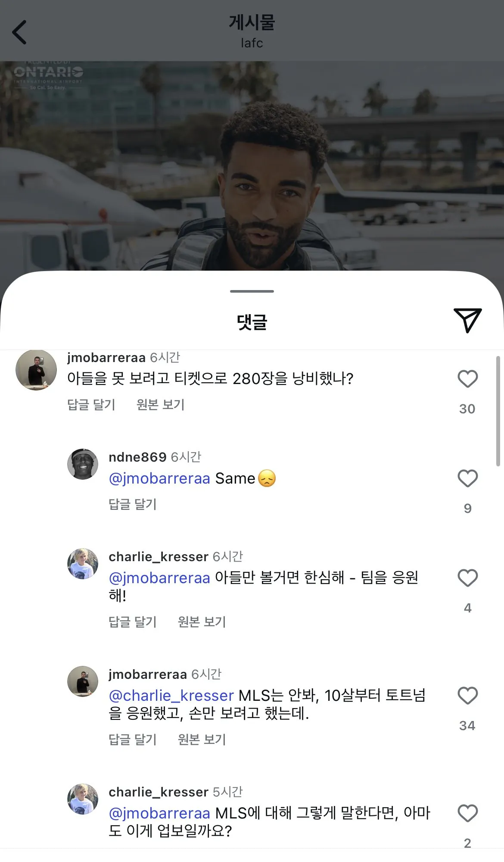Show original of jmobarreraa's MLS reply

tap(202, 740)
